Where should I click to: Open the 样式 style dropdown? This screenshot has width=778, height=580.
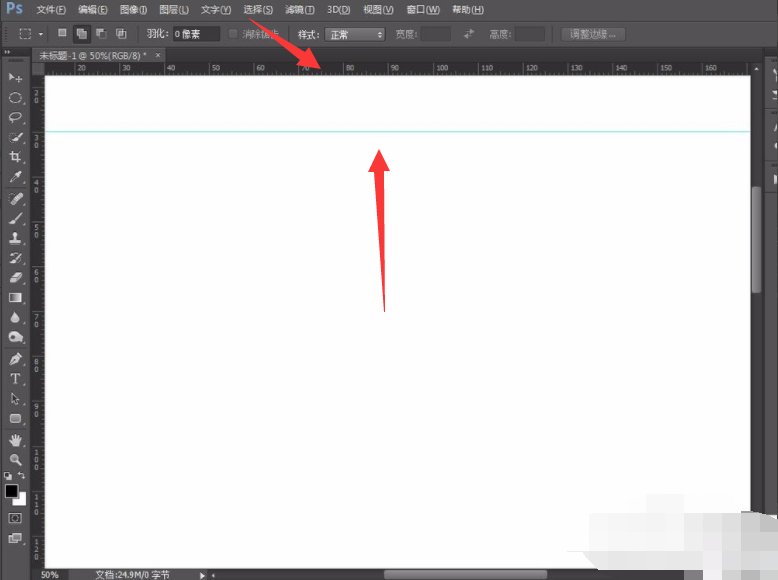tap(354, 34)
